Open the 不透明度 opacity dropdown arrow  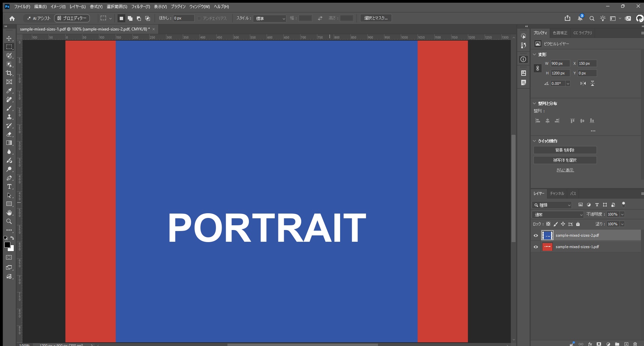(622, 215)
